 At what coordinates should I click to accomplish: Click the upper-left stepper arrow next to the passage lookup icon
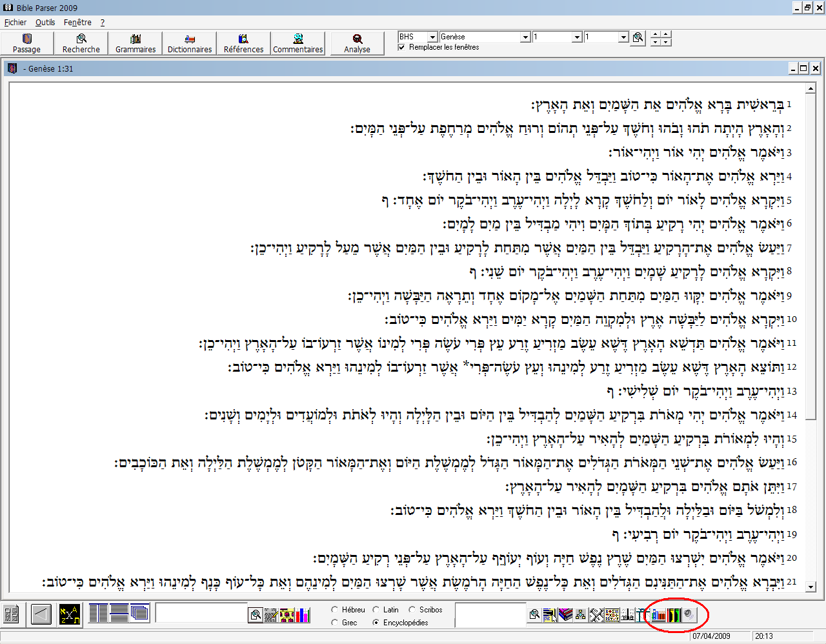(656, 34)
